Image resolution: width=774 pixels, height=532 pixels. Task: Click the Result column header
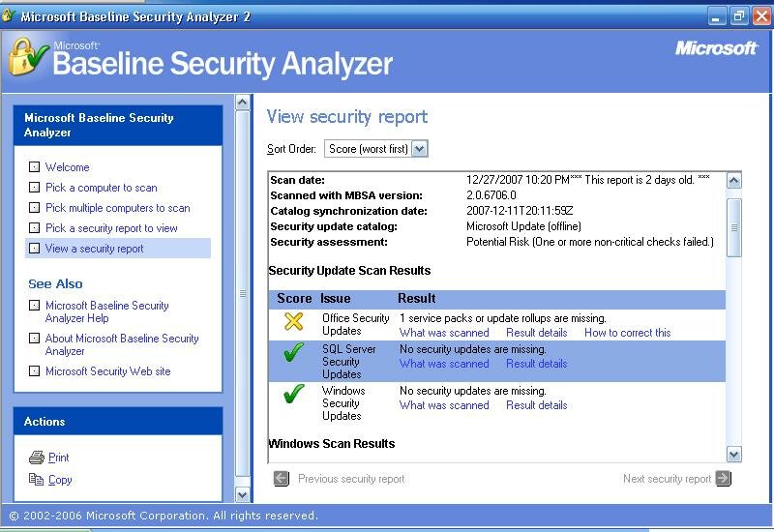pos(417,298)
